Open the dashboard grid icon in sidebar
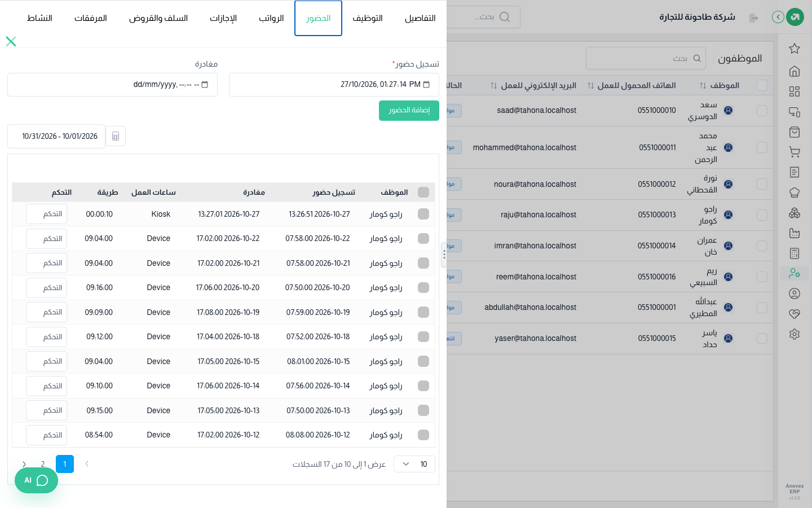This screenshot has width=812, height=508. pos(795,91)
